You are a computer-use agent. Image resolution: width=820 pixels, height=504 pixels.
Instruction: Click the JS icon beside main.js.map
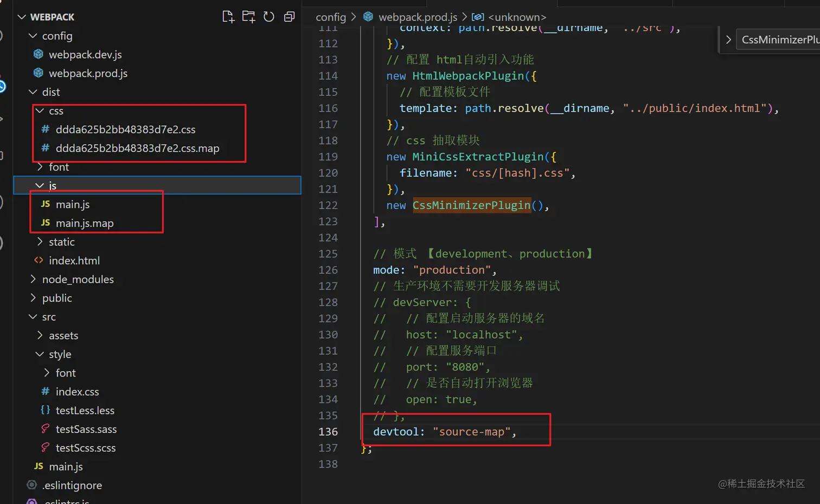(x=46, y=223)
